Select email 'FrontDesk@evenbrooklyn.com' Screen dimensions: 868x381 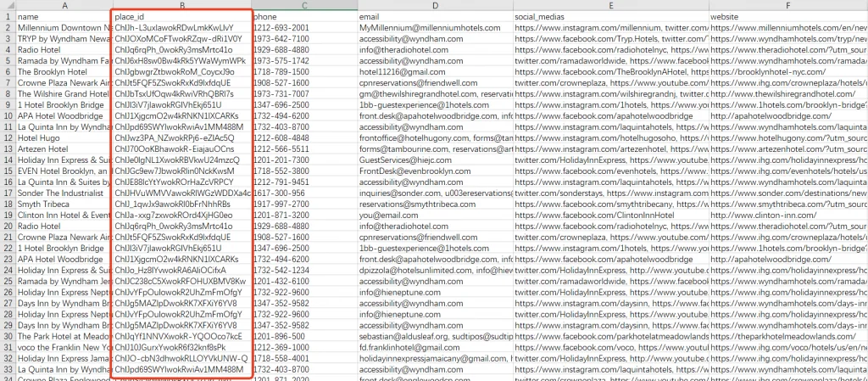(x=435, y=171)
